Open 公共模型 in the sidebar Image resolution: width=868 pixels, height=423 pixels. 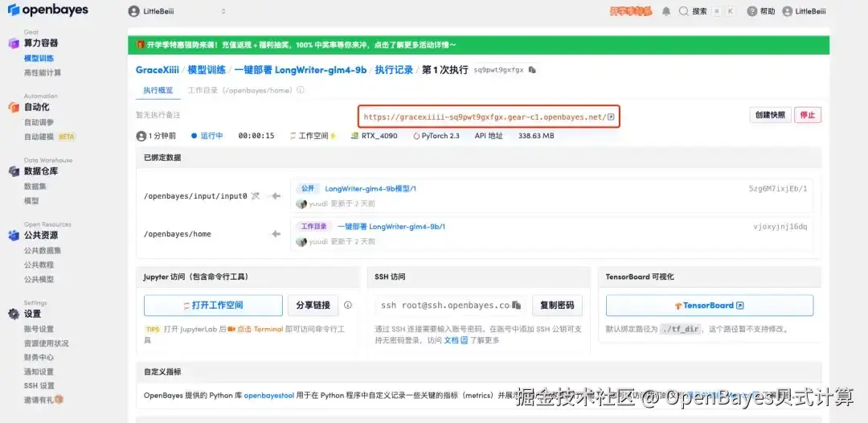click(39, 279)
